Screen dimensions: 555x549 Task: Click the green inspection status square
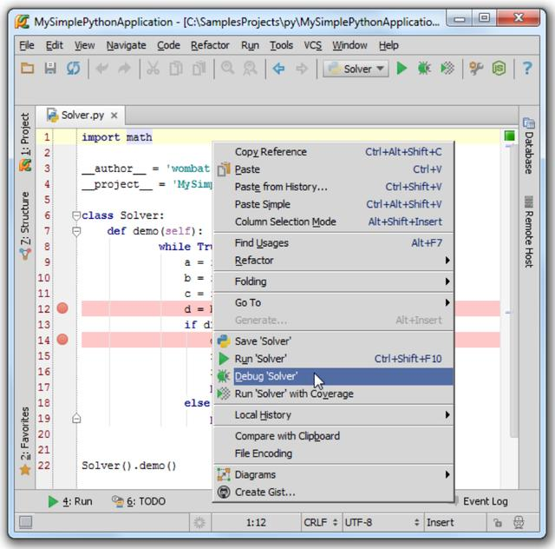tap(509, 136)
